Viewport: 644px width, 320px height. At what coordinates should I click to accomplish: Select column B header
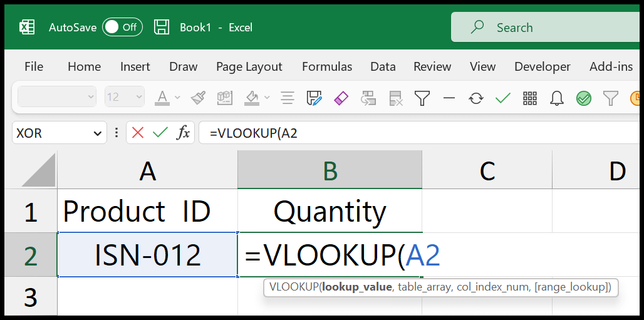coord(330,170)
